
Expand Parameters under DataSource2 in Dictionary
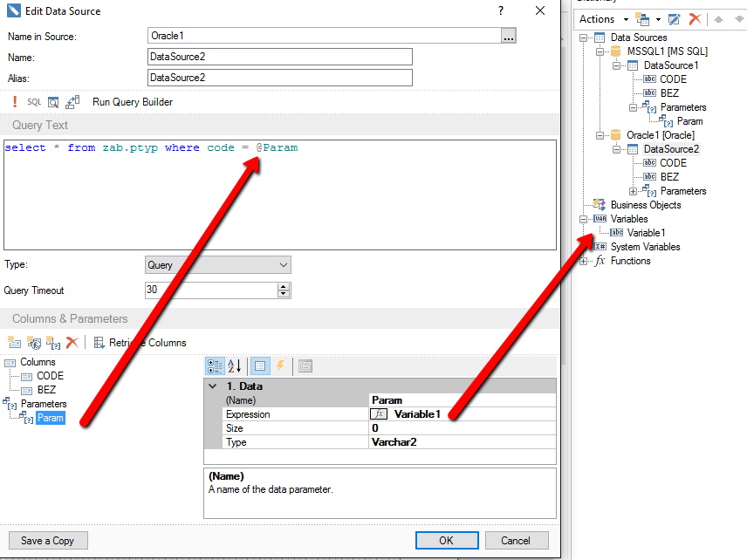coord(633,191)
